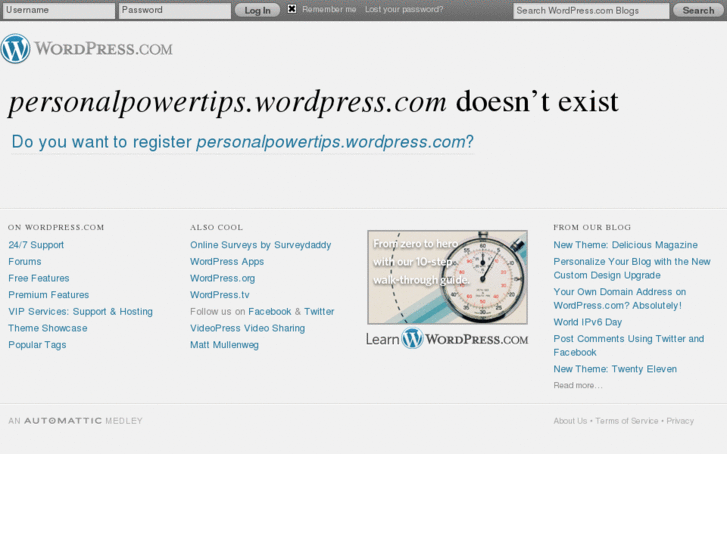Click the Read more… link
Image resolution: width=727 pixels, height=545 pixels.
click(578, 385)
